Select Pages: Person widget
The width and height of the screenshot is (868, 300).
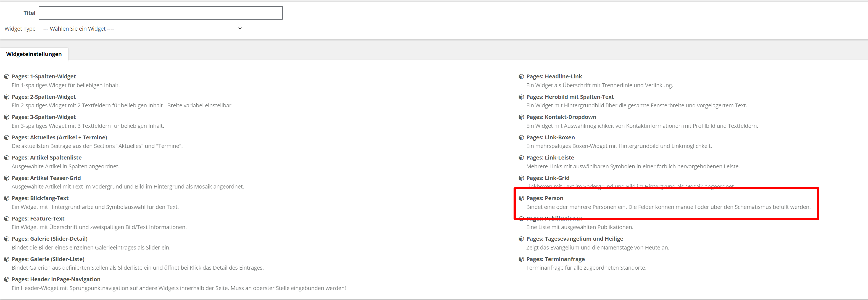[x=545, y=198]
